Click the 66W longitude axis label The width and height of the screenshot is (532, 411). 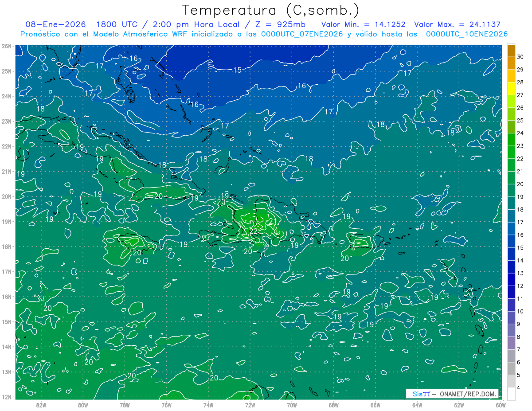pyautogui.click(x=375, y=405)
